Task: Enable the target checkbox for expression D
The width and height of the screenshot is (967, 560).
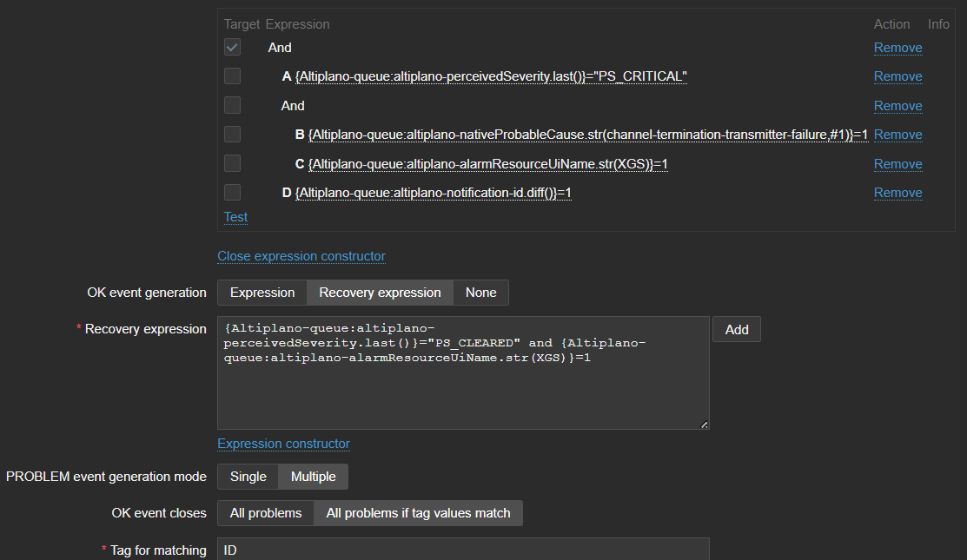Action: tap(232, 193)
